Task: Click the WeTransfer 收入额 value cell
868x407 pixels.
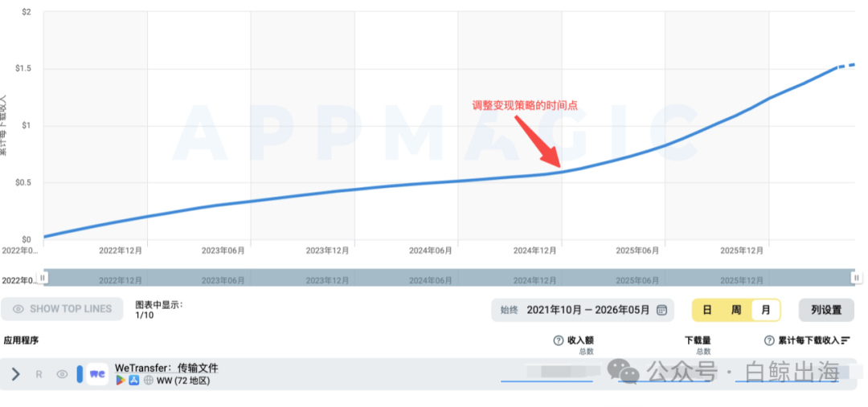Action: click(547, 374)
